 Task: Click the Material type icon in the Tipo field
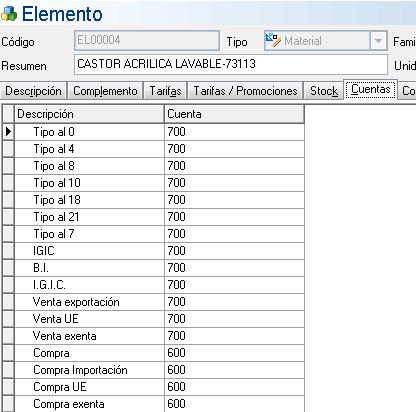(x=273, y=40)
